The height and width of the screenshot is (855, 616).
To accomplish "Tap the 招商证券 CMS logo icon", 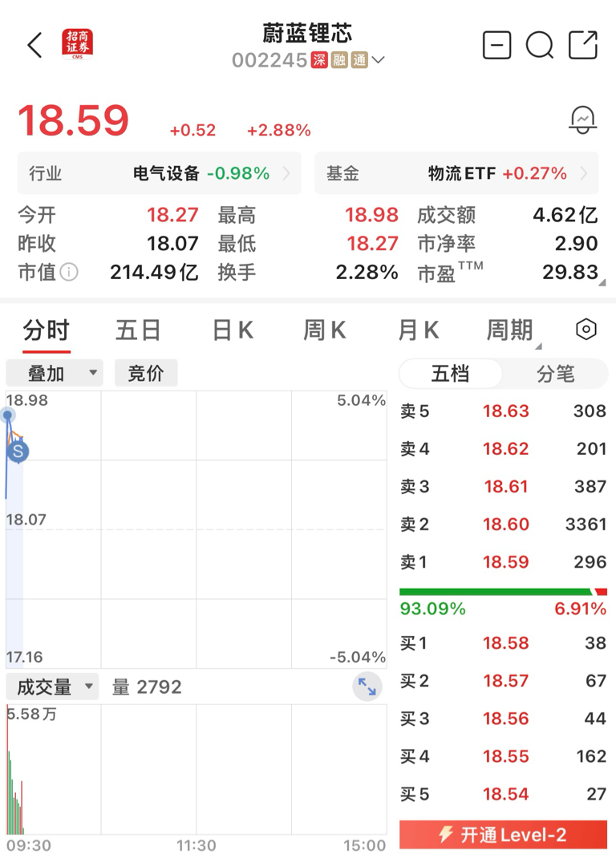I will 78,43.
